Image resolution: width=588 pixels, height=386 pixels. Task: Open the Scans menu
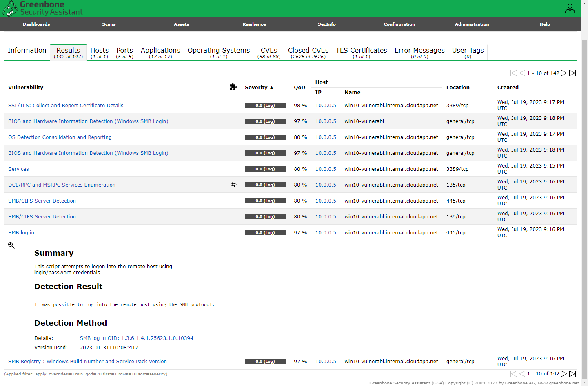point(109,24)
